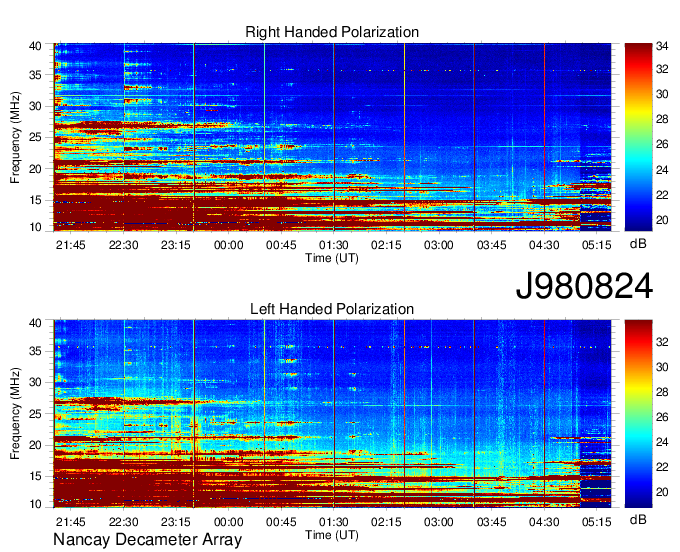
Task: Click the 21:45 time tick of Right Handed plot
Action: click(x=71, y=245)
